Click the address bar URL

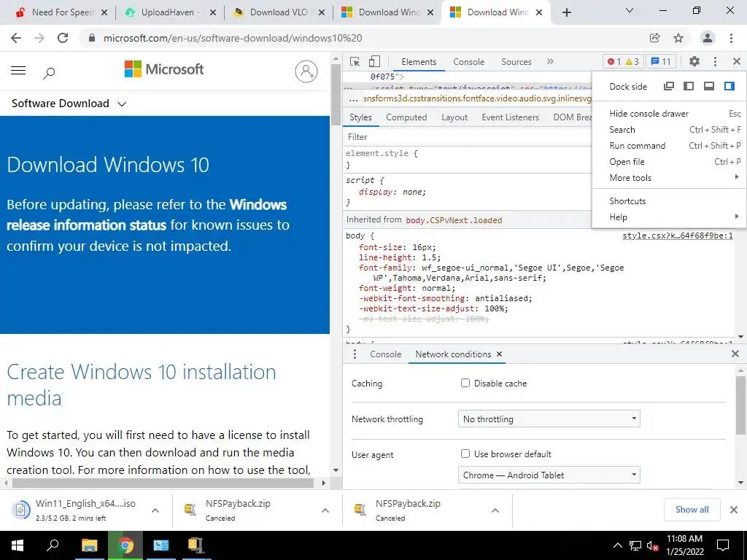(233, 38)
